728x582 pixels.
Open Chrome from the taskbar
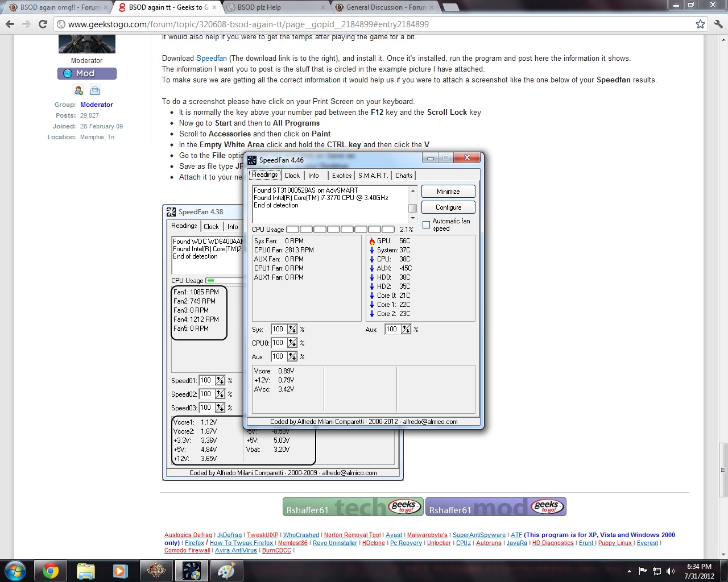point(51,571)
